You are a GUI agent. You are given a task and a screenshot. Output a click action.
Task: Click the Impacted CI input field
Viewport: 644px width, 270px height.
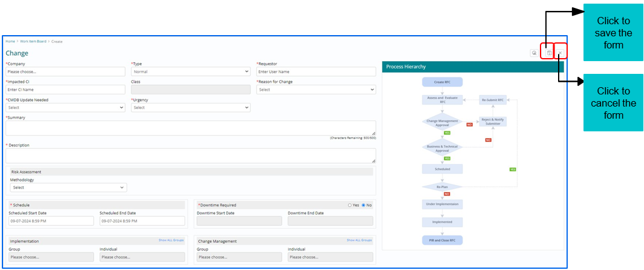point(65,90)
